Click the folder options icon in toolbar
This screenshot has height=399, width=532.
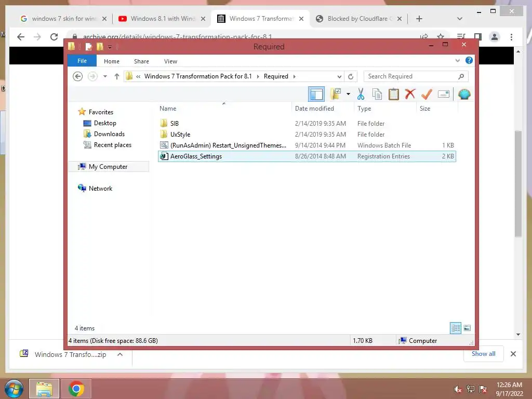coord(336,94)
